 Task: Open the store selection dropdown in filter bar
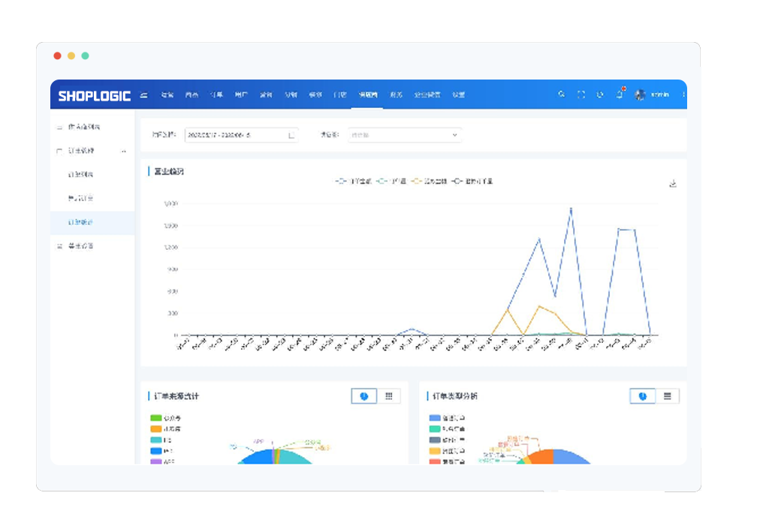(403, 135)
